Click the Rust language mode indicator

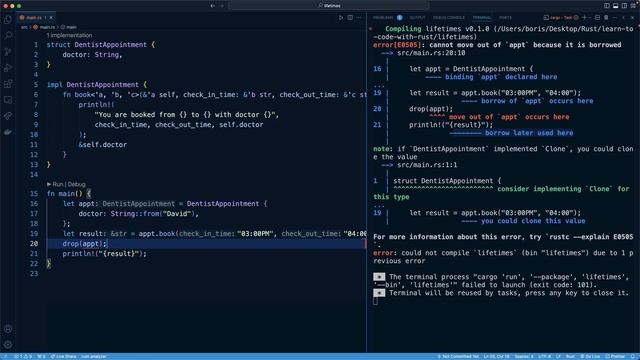[x=570, y=356]
